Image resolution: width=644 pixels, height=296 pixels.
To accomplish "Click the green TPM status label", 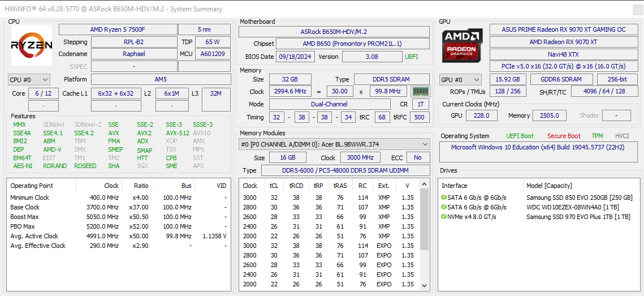I will point(597,136).
